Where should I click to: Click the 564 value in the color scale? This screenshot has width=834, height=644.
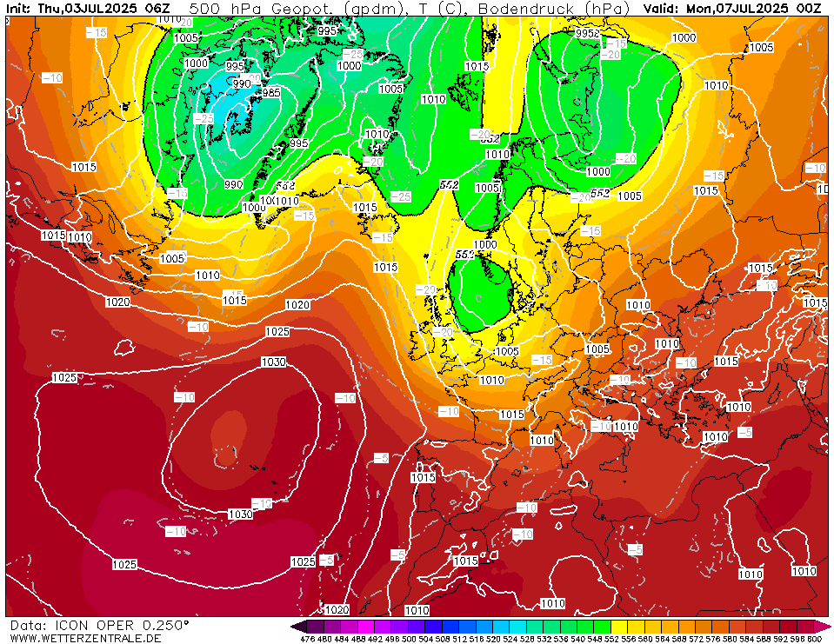[x=662, y=639]
